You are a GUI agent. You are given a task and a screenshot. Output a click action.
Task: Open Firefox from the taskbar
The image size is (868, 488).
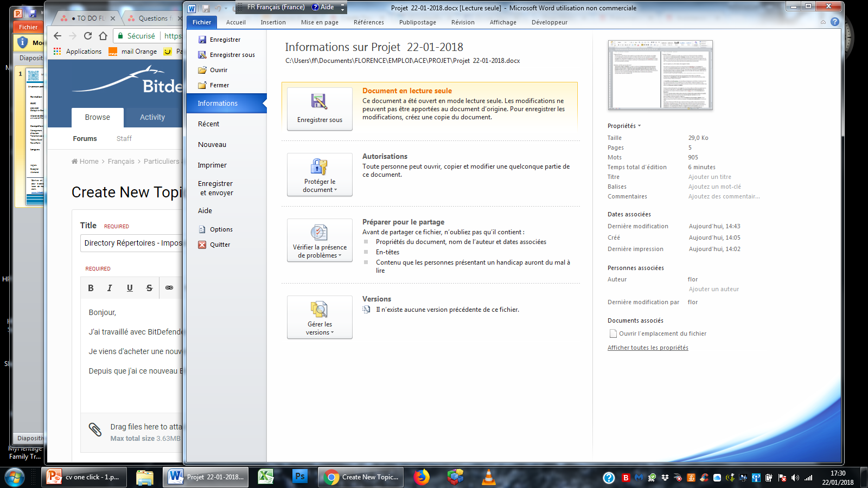point(422,477)
